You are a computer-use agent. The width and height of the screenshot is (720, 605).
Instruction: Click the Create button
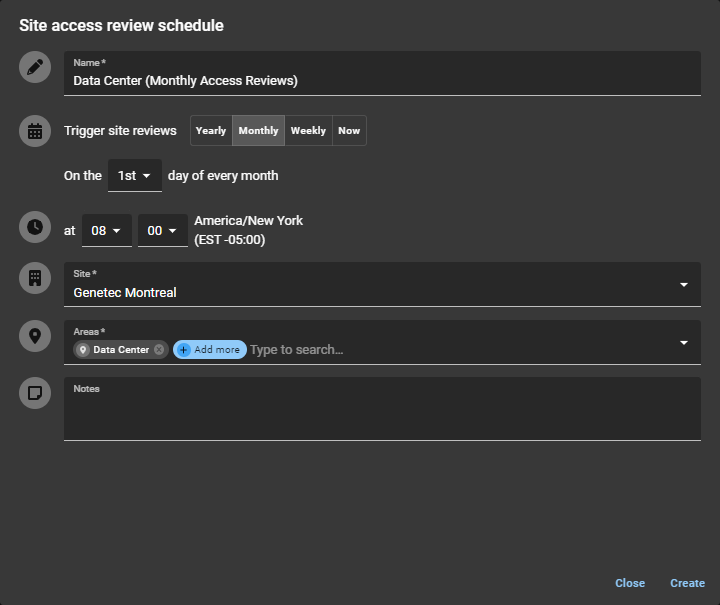click(x=687, y=583)
